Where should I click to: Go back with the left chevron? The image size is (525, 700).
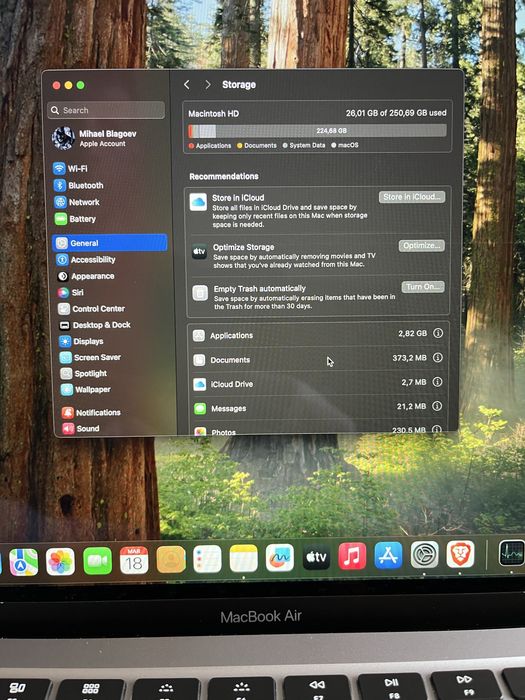tap(187, 84)
